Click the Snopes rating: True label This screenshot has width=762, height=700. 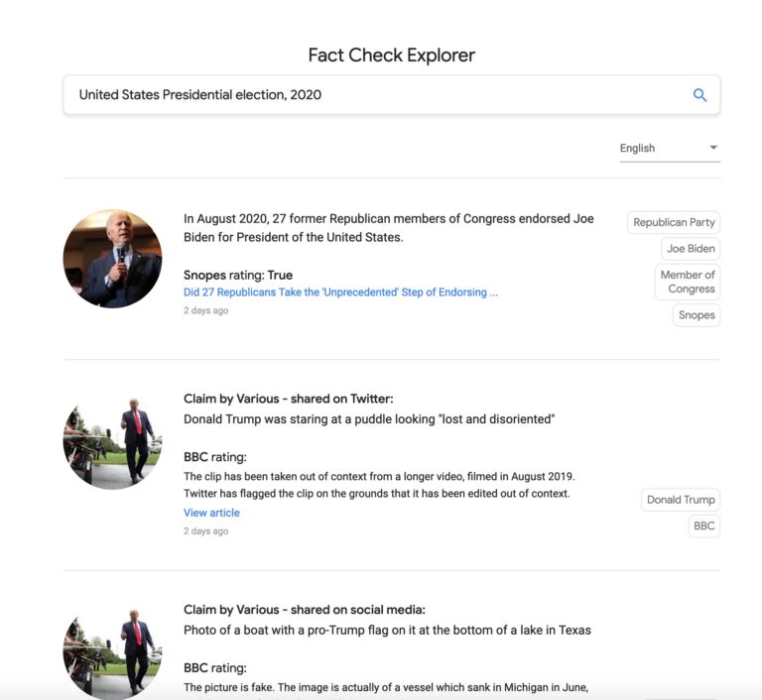pos(238,275)
